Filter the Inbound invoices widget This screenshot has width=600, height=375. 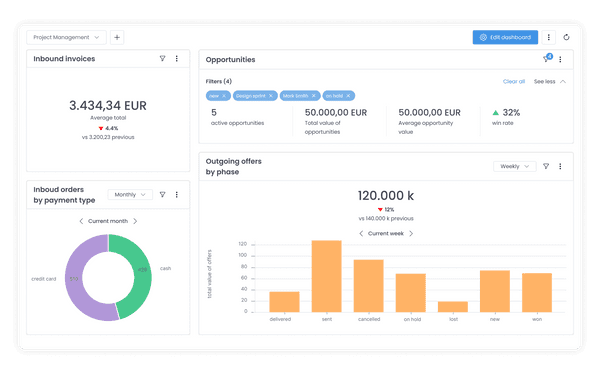click(163, 59)
